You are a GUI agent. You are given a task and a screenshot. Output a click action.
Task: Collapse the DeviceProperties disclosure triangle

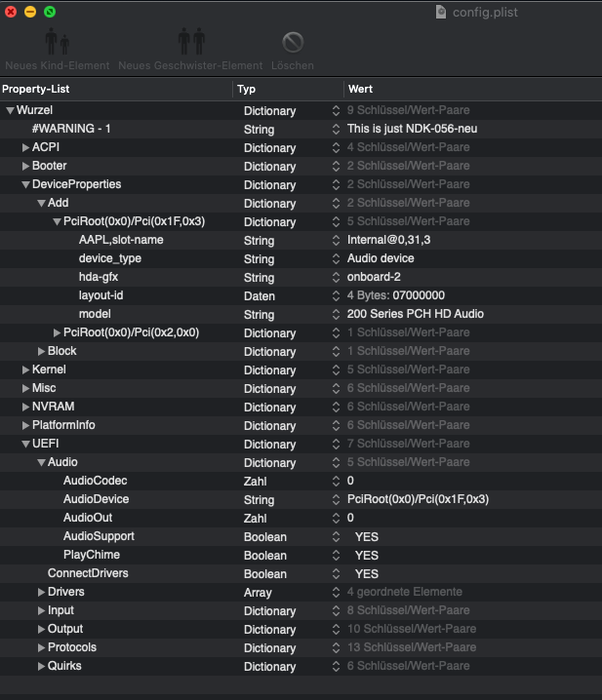coord(26,184)
